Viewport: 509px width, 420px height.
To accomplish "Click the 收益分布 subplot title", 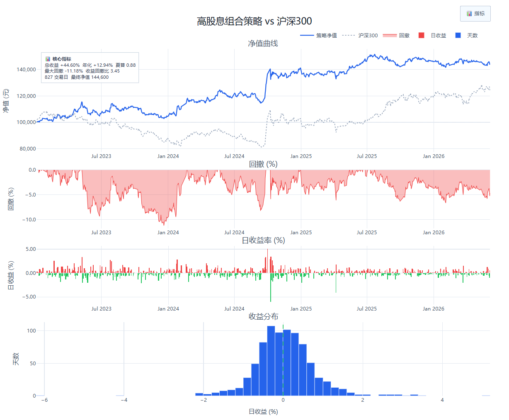I will [x=263, y=317].
